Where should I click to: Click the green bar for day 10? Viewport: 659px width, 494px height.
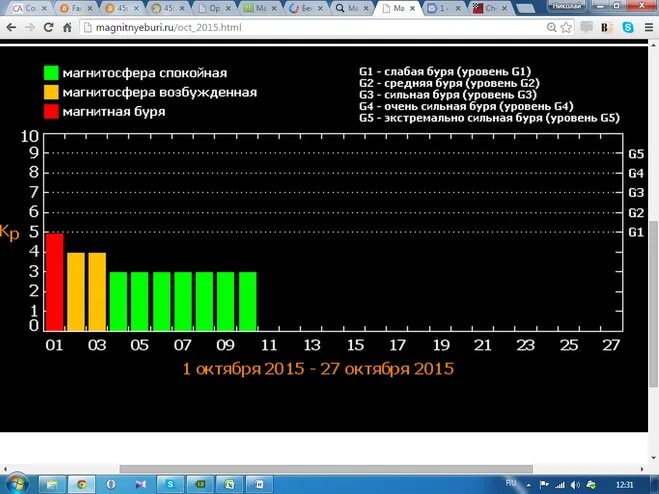pos(248,301)
